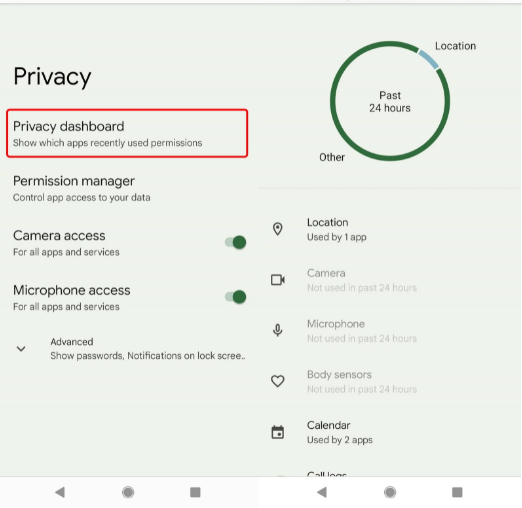Tap the Body sensors heart icon
The image size is (522, 508).
pos(277,381)
